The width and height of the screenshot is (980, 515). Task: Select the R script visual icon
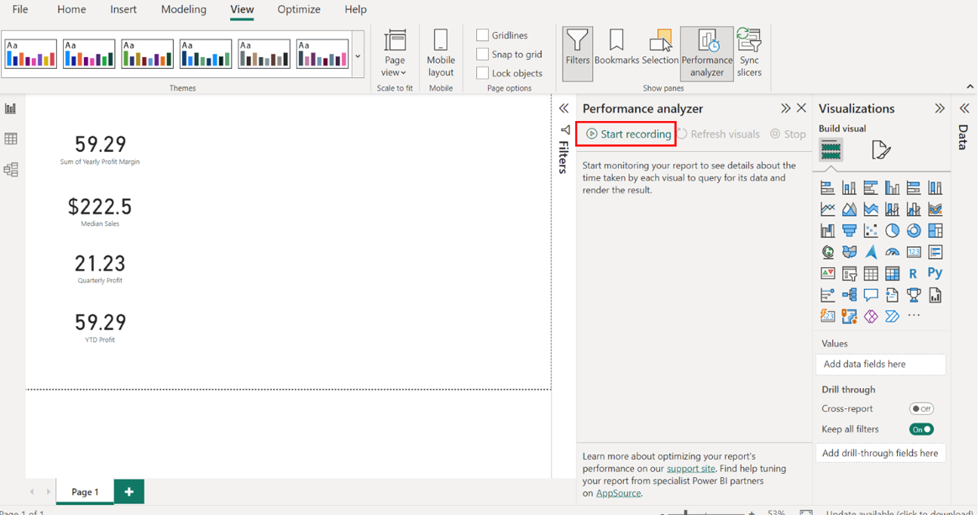[x=913, y=273]
